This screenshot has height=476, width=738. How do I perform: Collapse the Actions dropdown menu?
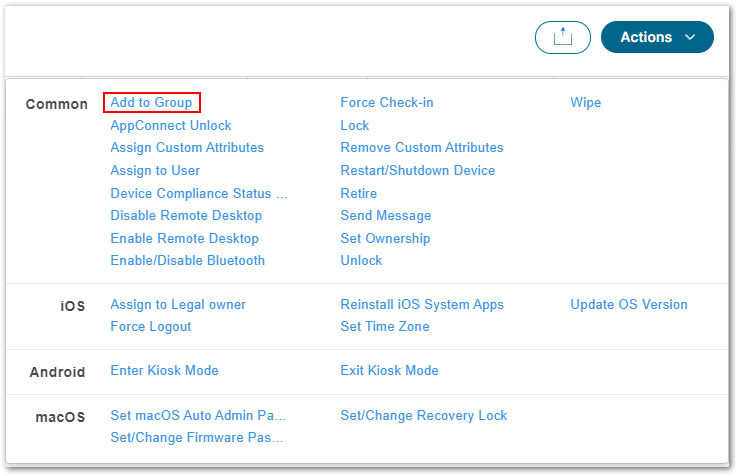(657, 37)
